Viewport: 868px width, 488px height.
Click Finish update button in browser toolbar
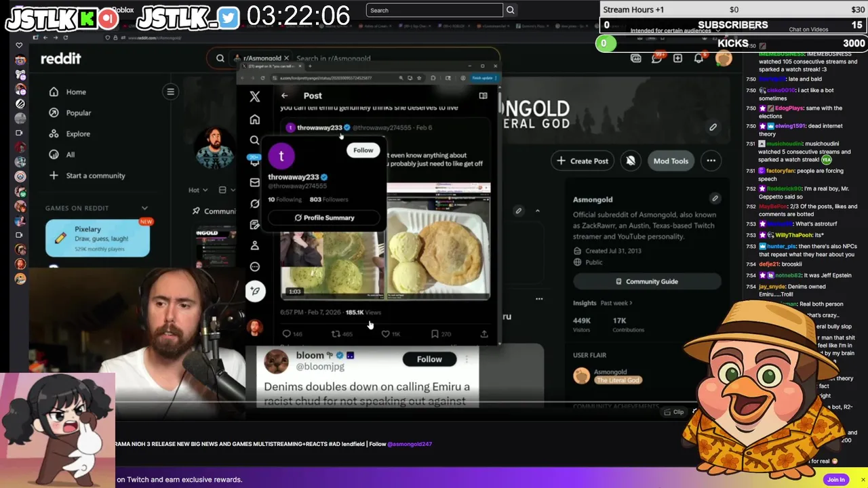(x=483, y=78)
